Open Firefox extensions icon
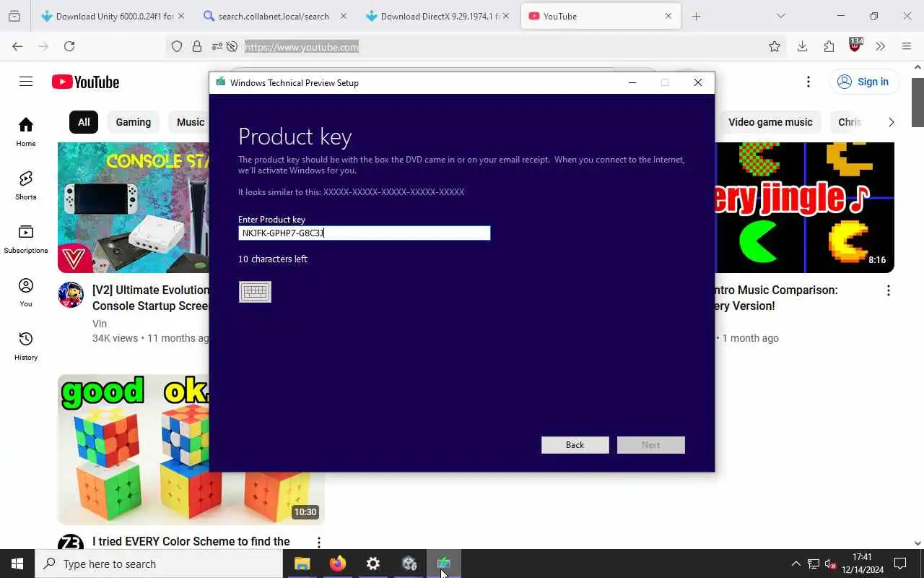Viewport: 924px width, 578px height. (x=829, y=46)
